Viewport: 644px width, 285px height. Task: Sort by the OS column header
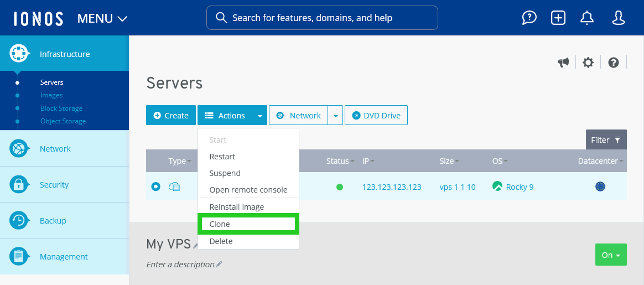[x=500, y=161]
